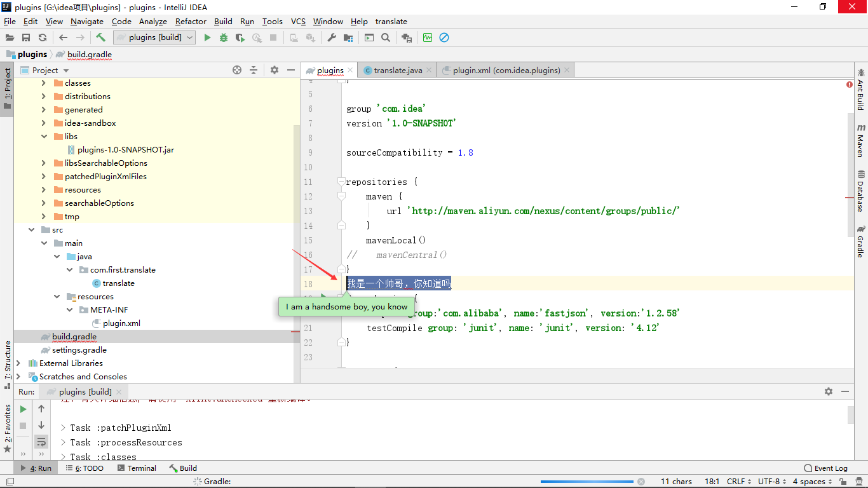Collapse the src directory
This screenshot has width=868, height=488.
point(31,229)
